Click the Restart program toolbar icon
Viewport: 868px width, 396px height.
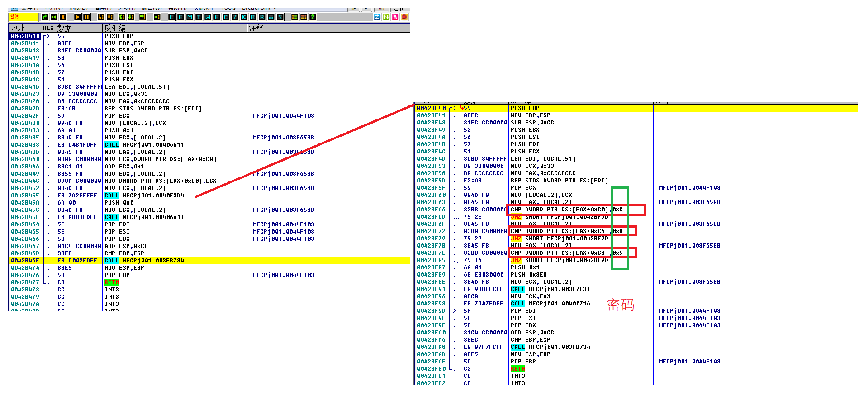coord(45,17)
